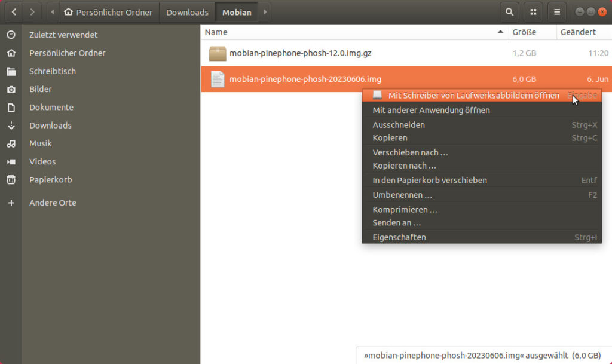The image size is (612, 364).
Task: Click the Schreibtisch folder icon
Action: [11, 71]
